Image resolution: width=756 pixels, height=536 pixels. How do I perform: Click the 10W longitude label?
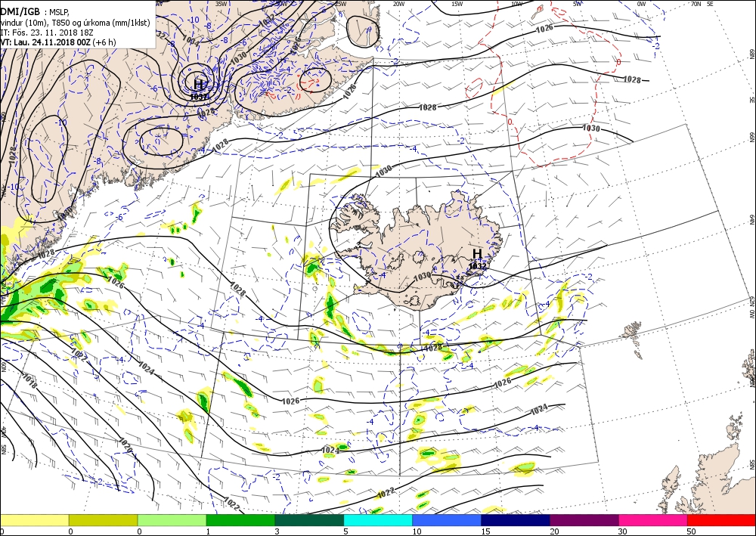click(x=516, y=4)
